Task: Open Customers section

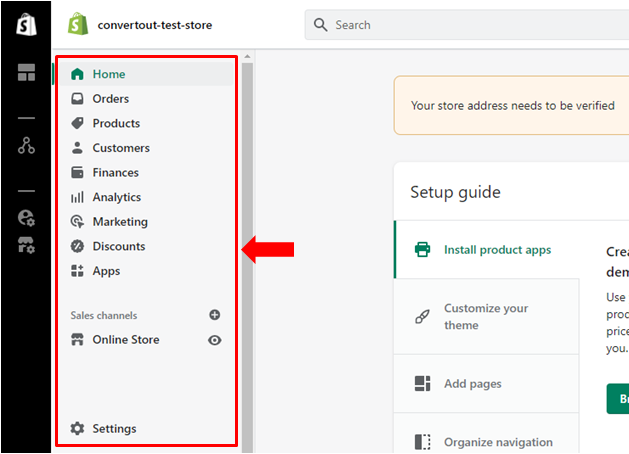Action: [146, 148]
